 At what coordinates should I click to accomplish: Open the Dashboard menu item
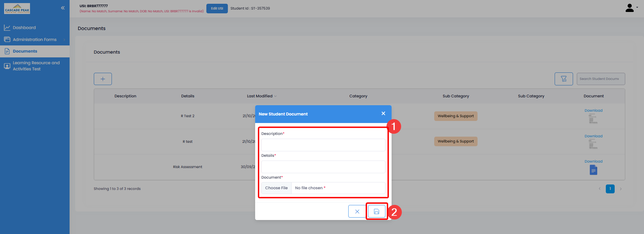pyautogui.click(x=24, y=28)
